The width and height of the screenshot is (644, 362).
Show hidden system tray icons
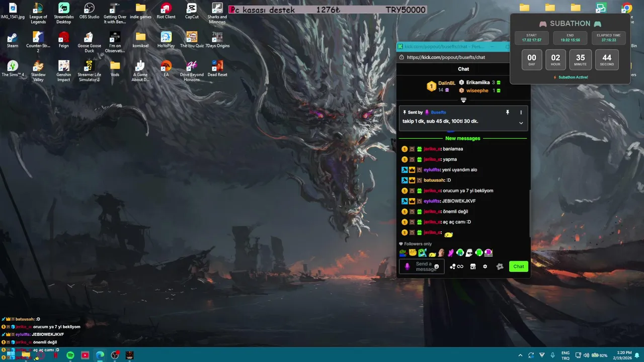520,355
